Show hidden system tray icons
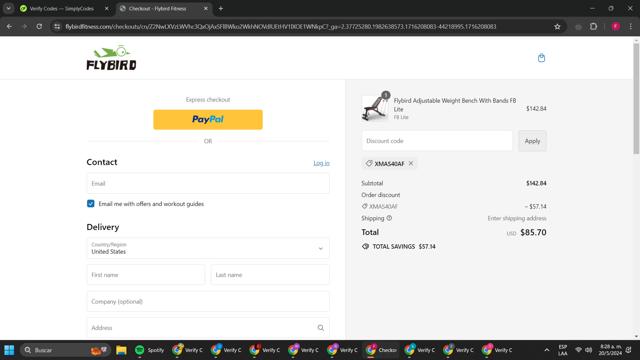 547,350
